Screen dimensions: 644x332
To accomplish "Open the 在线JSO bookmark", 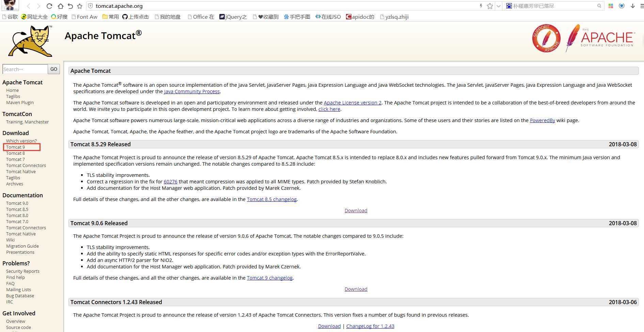I will [328, 17].
